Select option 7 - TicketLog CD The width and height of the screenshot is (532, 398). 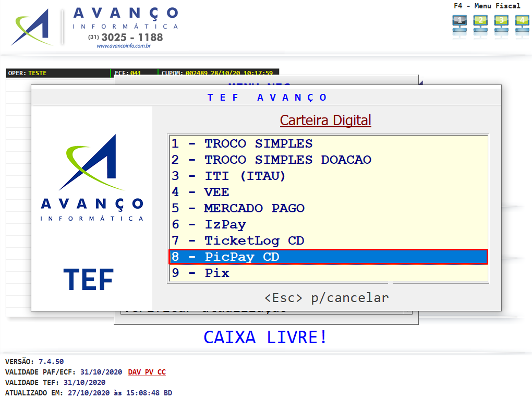point(328,240)
